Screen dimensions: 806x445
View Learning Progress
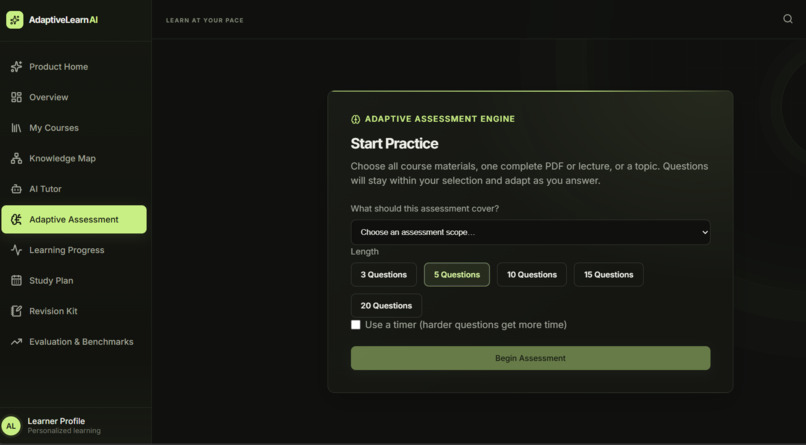point(74,250)
